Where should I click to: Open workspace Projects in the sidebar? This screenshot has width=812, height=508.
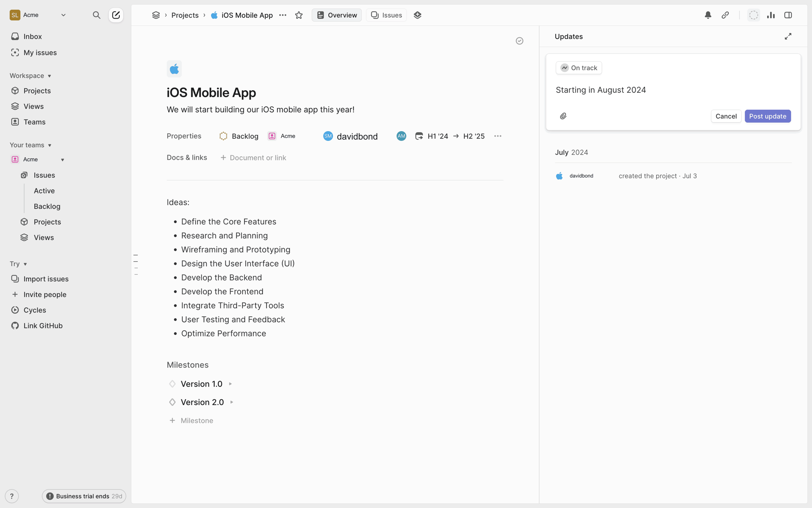(37, 91)
